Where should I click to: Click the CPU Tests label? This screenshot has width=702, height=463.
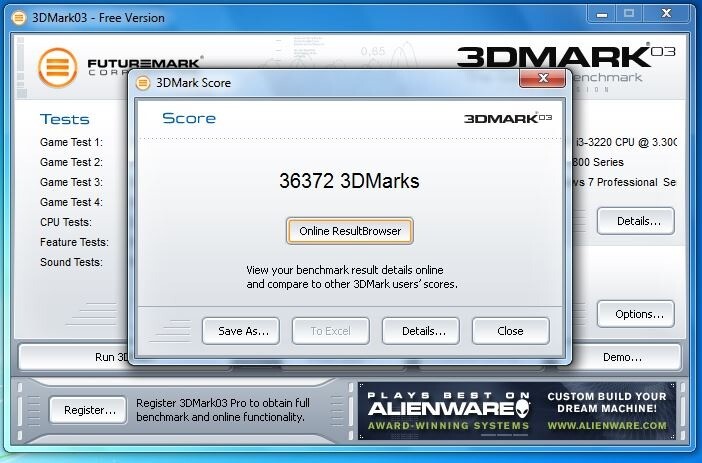click(x=66, y=222)
